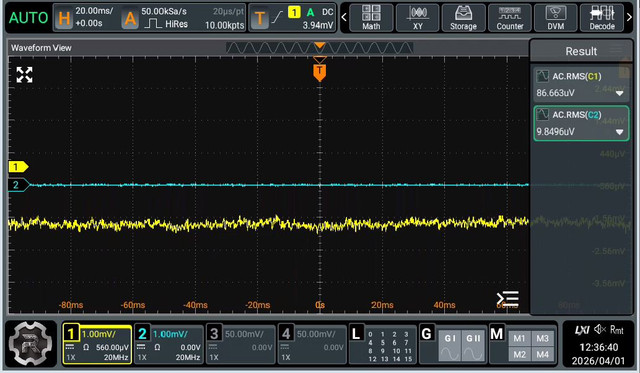Click the orange trigger position marker T
Viewport: 640px width, 373px height.
coord(320,72)
